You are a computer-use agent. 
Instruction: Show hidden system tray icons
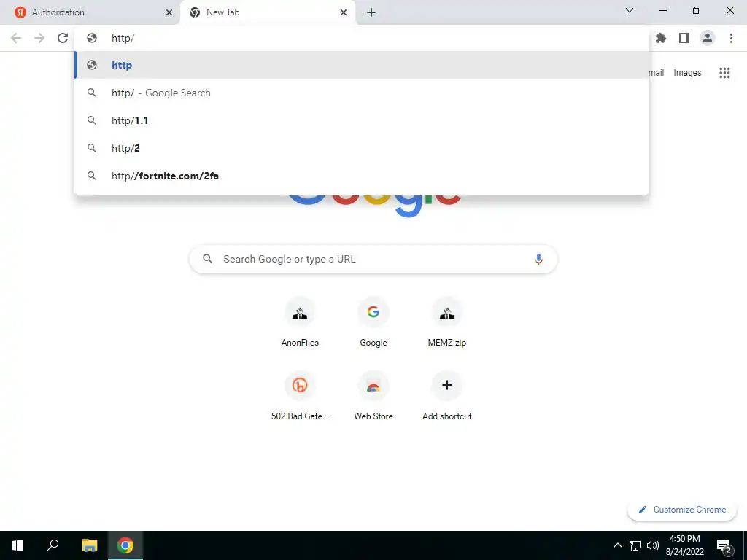pyautogui.click(x=617, y=545)
